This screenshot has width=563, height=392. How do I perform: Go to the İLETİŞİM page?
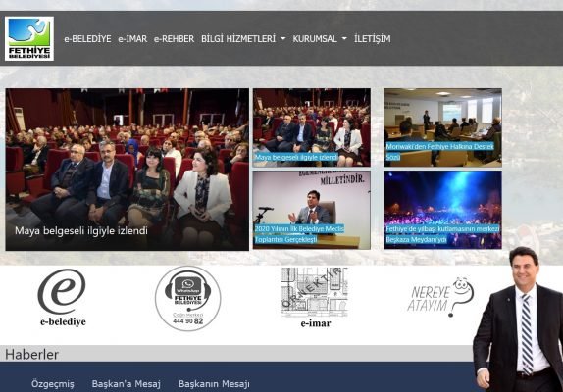(x=373, y=39)
